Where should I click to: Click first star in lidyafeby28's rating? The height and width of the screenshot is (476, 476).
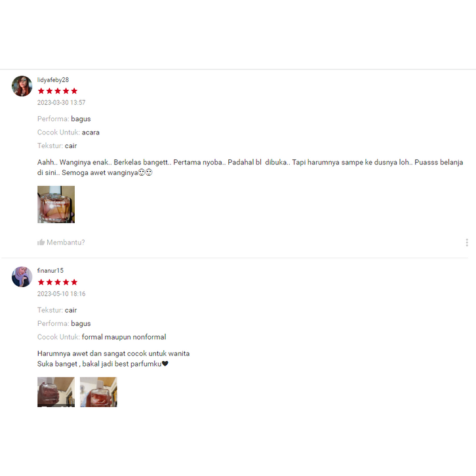click(41, 91)
